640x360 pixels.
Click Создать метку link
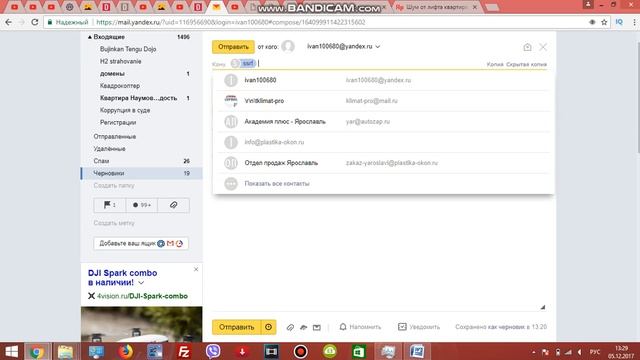pos(114,223)
